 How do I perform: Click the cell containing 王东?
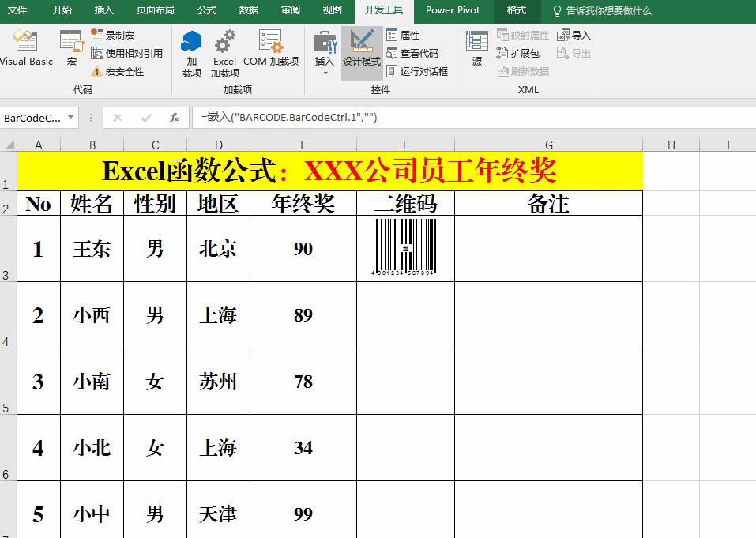(x=92, y=249)
